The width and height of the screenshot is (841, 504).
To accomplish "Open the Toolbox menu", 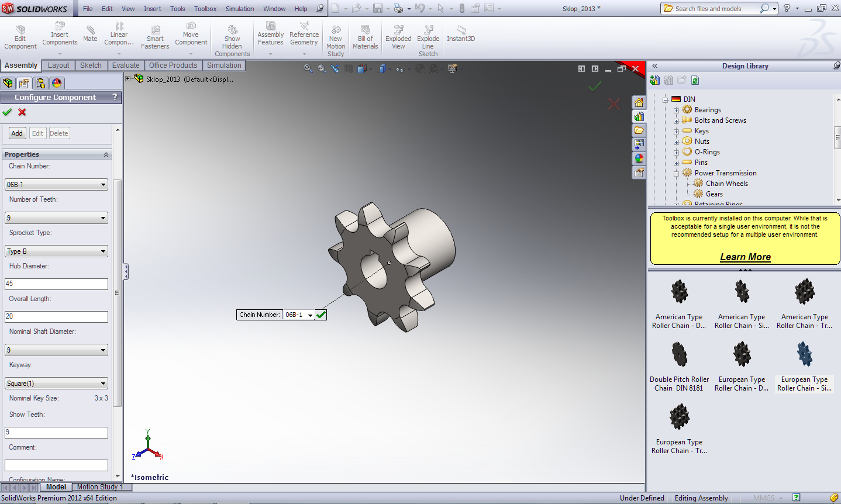I will tap(205, 9).
